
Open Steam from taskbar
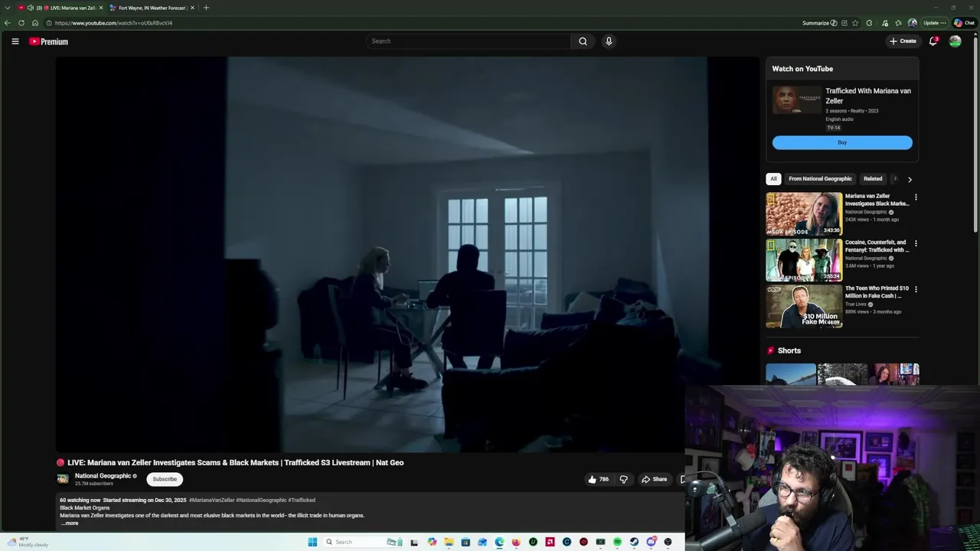[x=634, y=542]
